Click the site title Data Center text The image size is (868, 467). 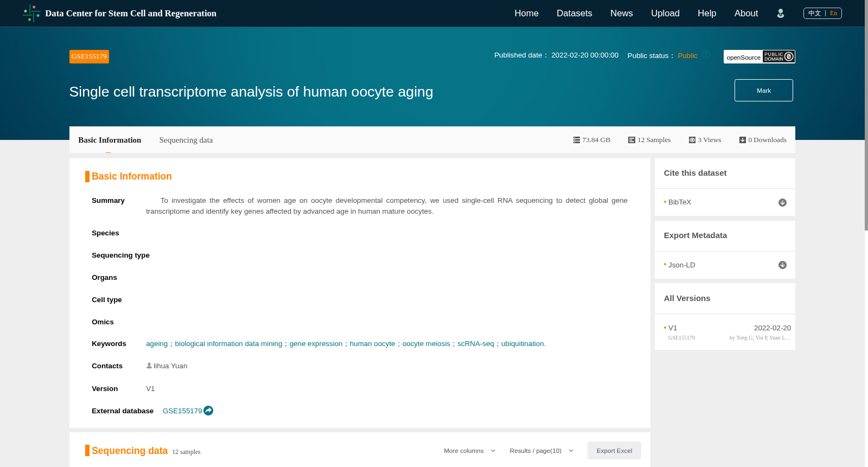(x=131, y=14)
